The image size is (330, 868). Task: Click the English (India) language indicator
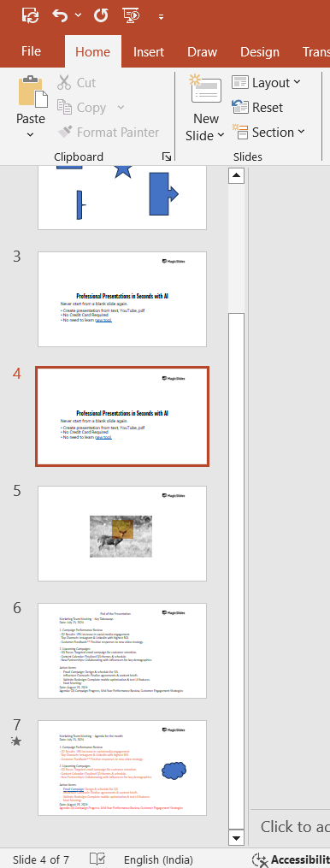point(158,859)
